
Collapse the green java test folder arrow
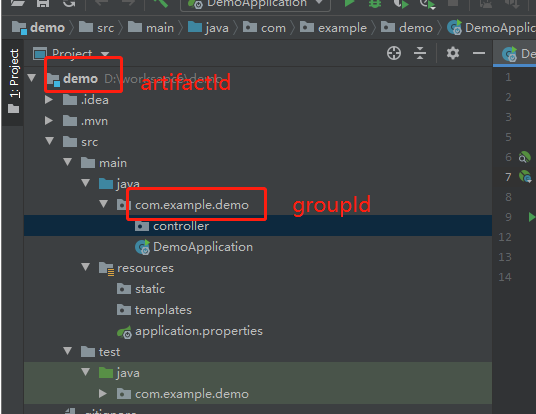click(x=86, y=372)
